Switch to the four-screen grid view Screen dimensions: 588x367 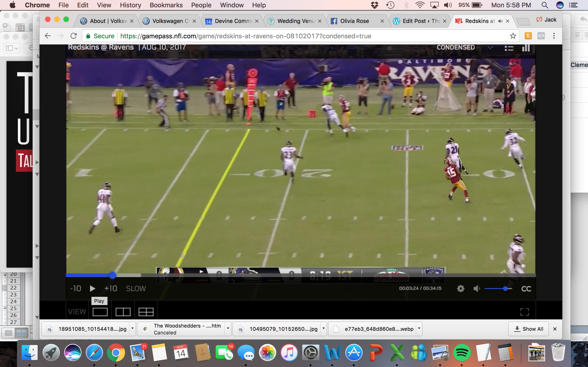tap(146, 312)
